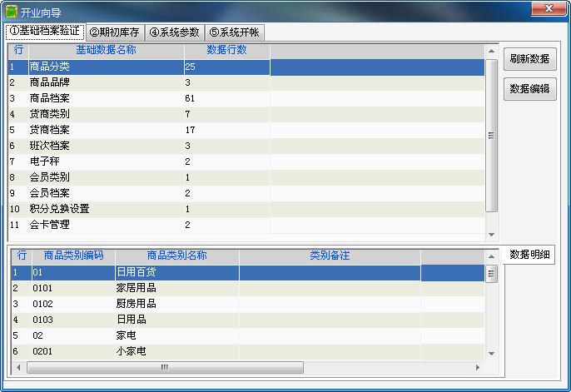
Task: Go to the ⑤系统开帐 tab
Action: pyautogui.click(x=234, y=32)
